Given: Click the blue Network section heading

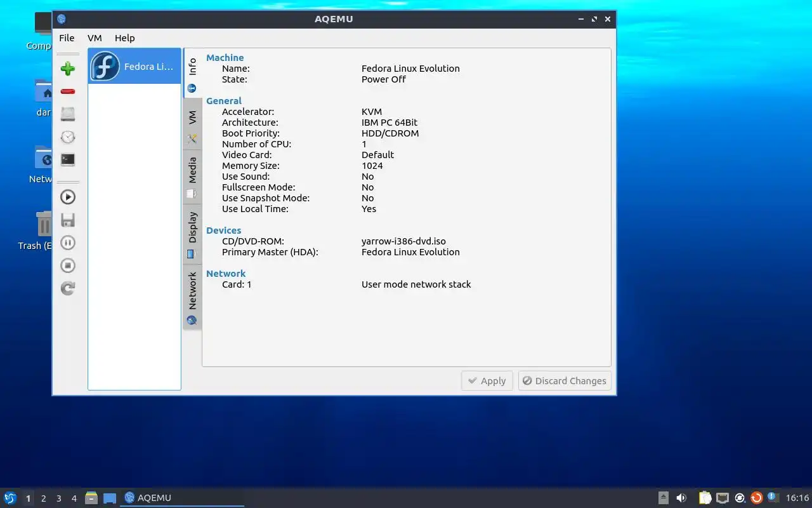Looking at the screenshot, I should tap(226, 274).
